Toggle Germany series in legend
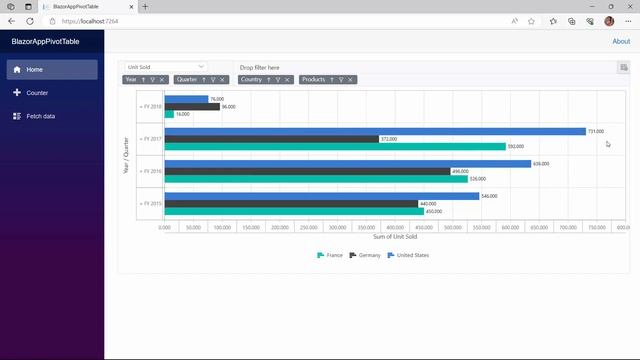 click(x=365, y=255)
